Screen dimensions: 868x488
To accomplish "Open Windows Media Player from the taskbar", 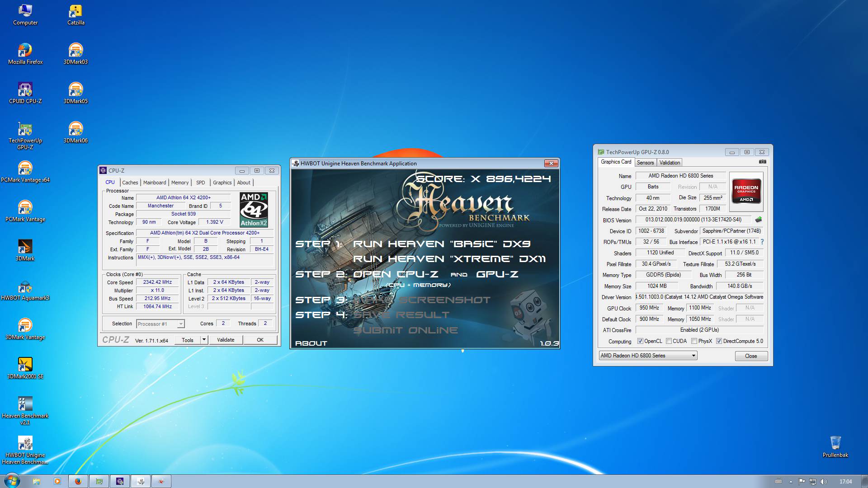I will click(57, 481).
